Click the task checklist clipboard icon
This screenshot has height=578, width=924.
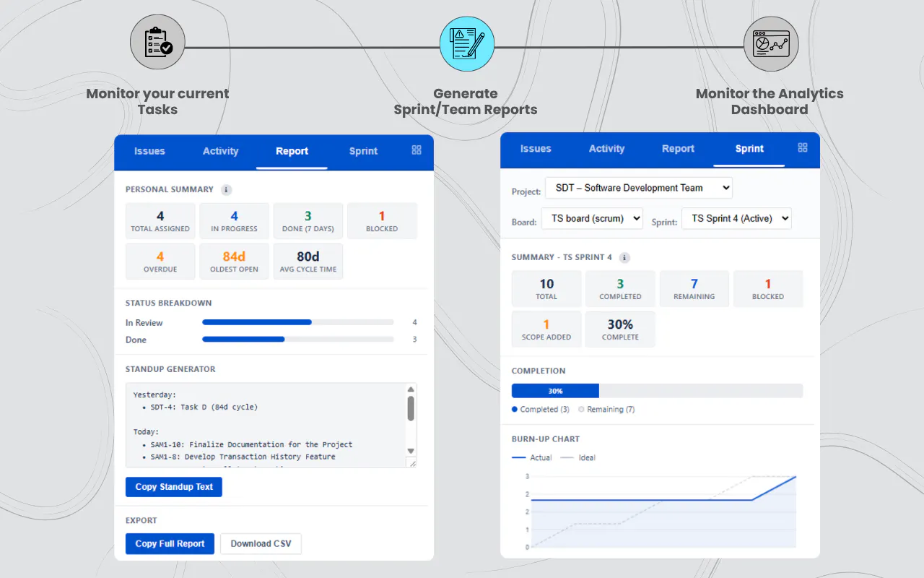coord(157,43)
